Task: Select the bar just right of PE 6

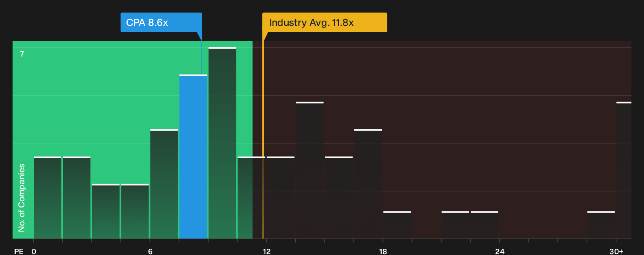Action: click(164, 184)
